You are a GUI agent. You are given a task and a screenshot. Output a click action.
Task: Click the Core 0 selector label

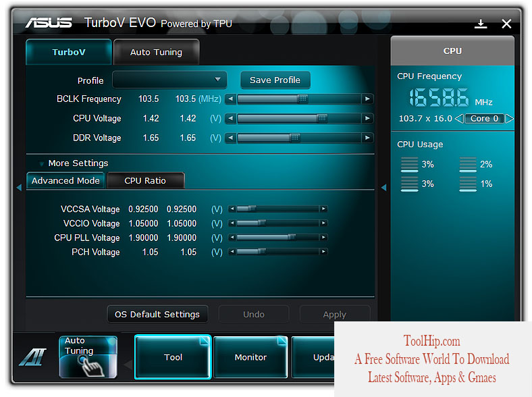(x=484, y=118)
